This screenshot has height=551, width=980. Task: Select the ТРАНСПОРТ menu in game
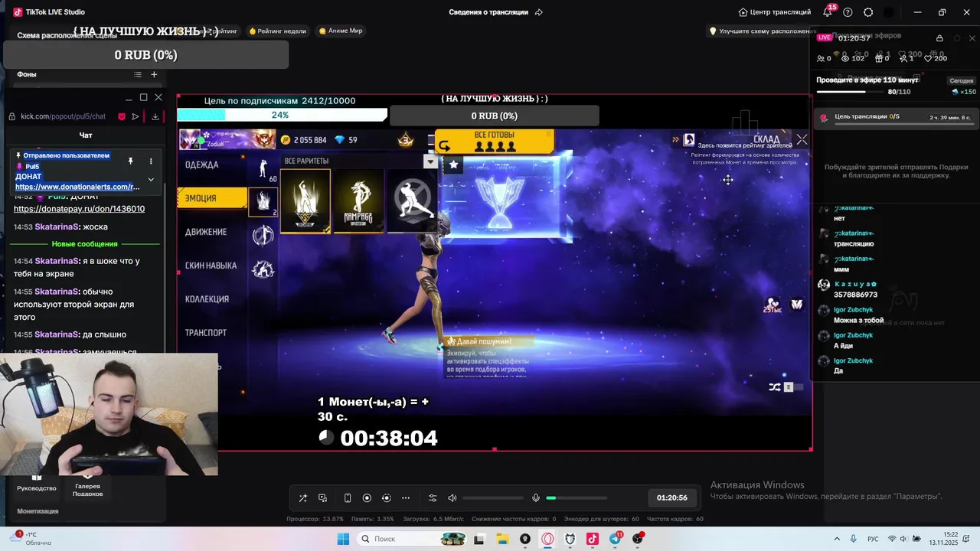[206, 333]
